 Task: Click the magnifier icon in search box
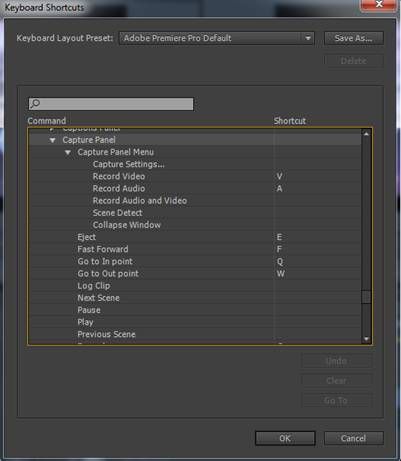35,104
